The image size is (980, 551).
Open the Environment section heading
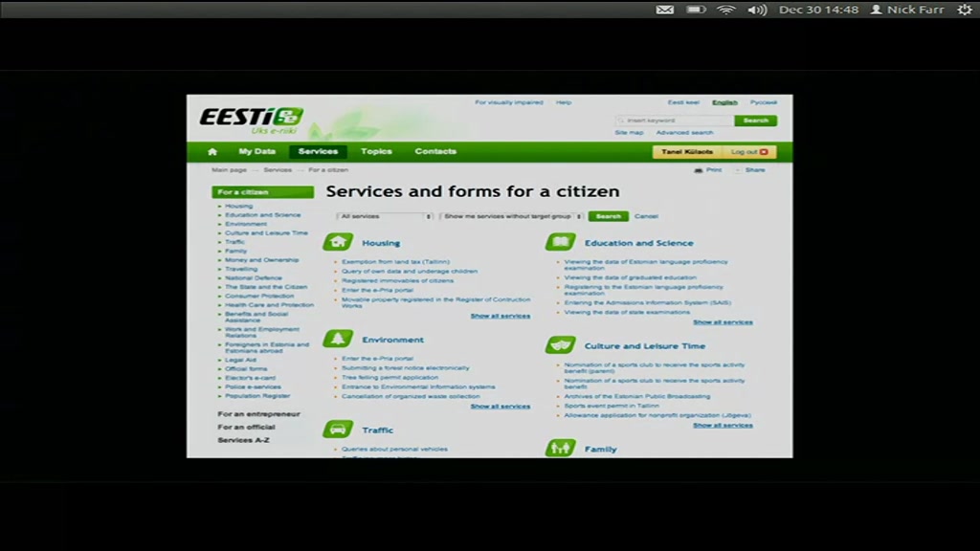tap(392, 340)
